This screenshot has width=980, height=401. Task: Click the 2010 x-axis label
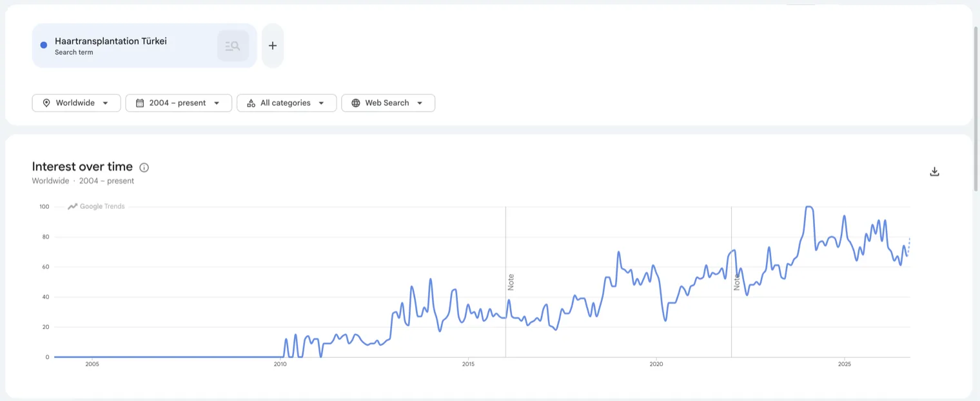(x=280, y=364)
